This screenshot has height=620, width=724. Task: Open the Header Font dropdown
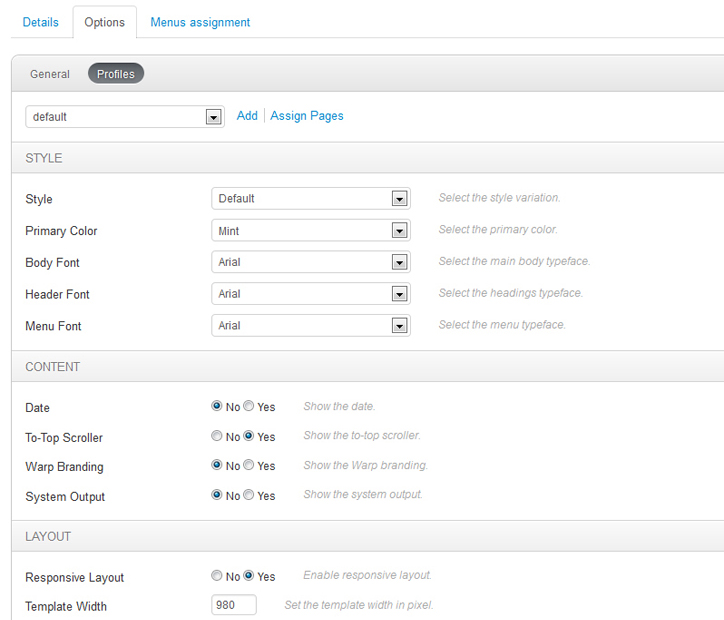(311, 295)
